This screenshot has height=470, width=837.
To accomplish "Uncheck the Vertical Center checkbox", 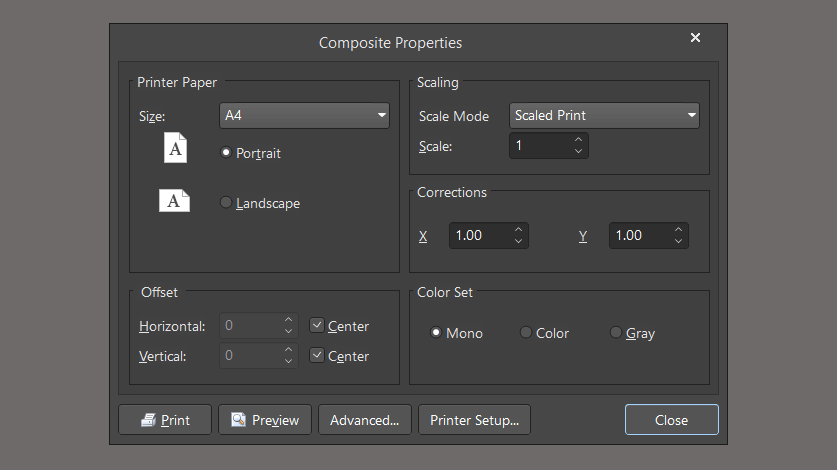I will (x=317, y=356).
